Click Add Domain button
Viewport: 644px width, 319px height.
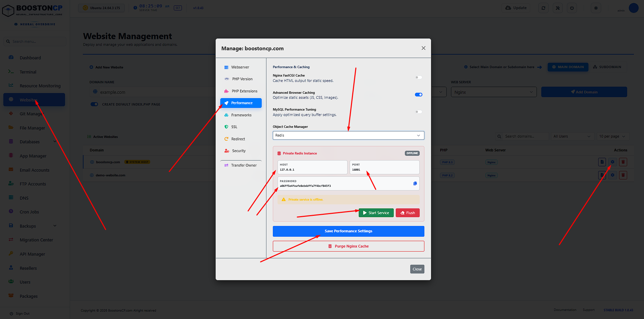[584, 92]
